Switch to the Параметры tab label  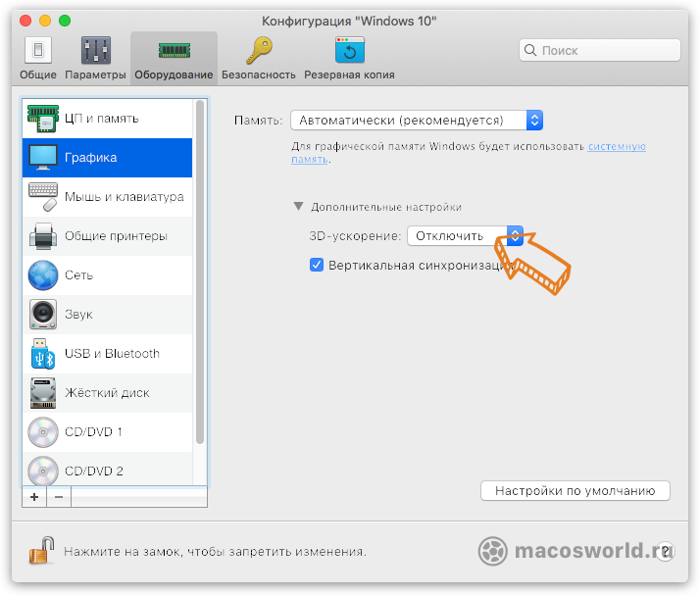pyautogui.click(x=95, y=74)
